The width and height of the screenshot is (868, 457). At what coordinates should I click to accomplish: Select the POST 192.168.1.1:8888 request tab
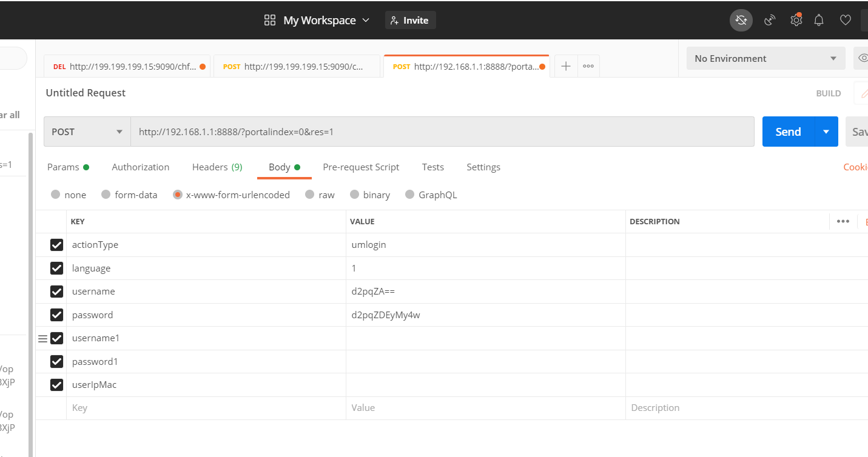(x=466, y=67)
